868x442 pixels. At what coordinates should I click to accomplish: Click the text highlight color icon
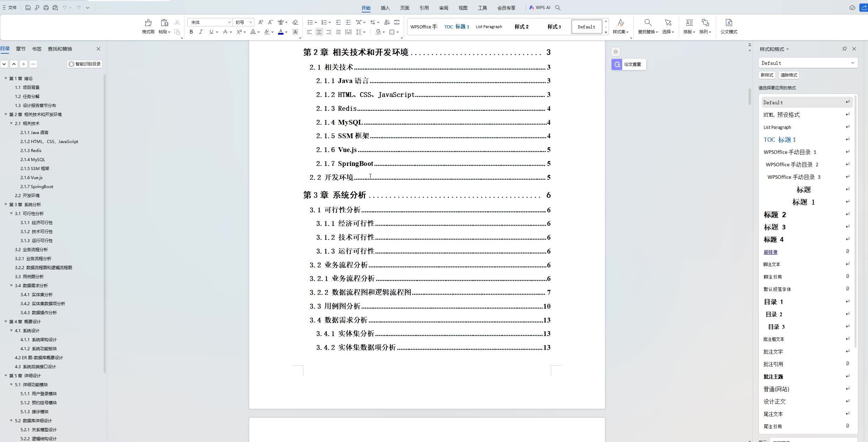click(x=267, y=32)
